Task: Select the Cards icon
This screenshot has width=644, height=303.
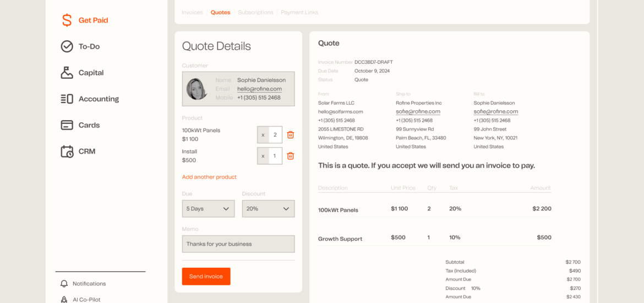Action: [67, 125]
